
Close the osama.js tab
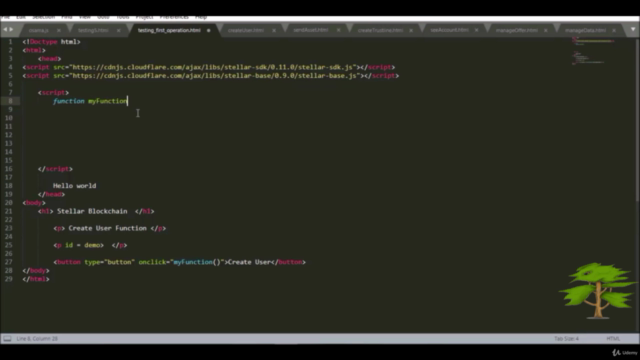click(x=59, y=30)
